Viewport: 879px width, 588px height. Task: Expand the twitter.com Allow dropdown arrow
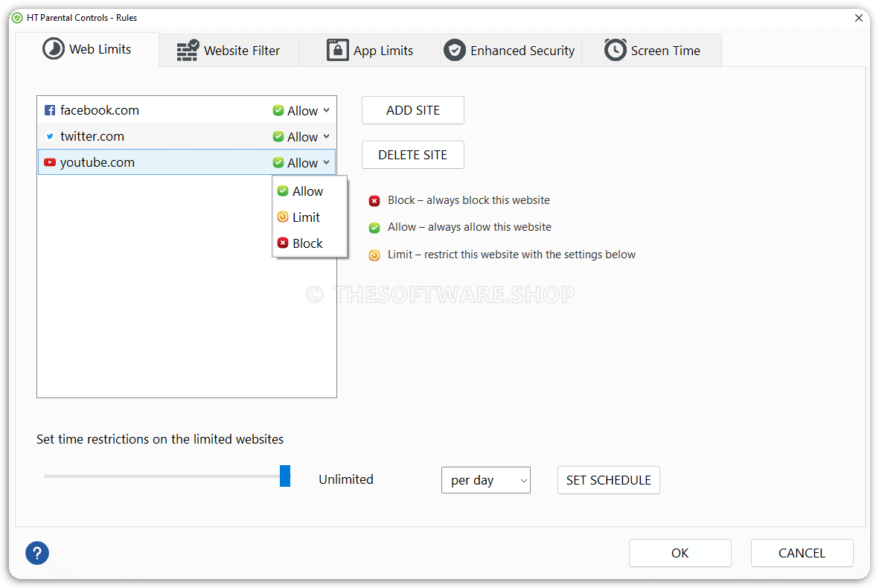pyautogui.click(x=326, y=136)
